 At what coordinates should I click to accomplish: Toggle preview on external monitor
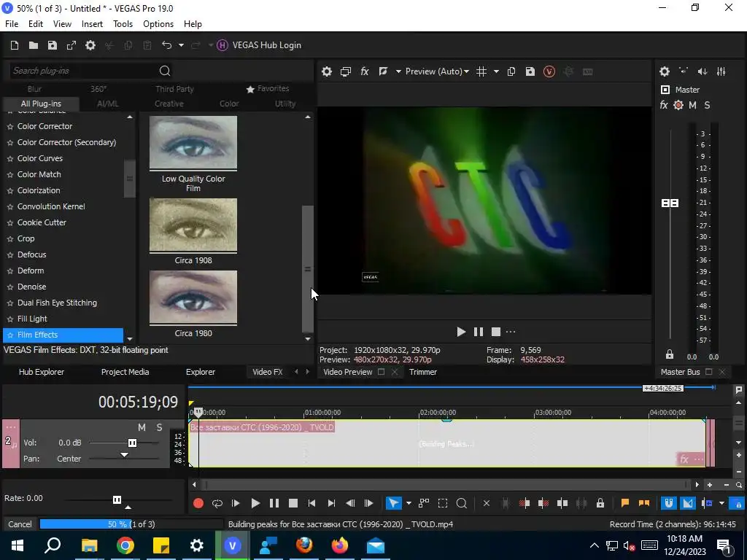point(345,71)
